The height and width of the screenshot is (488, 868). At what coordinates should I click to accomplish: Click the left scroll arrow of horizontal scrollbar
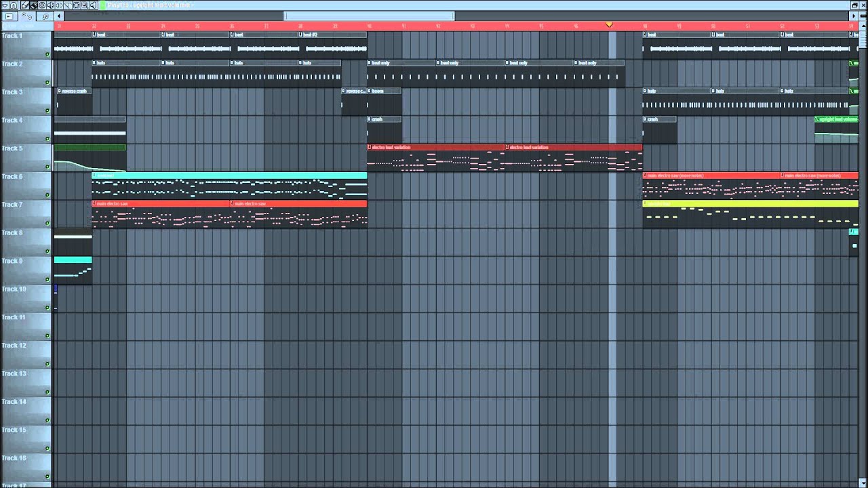click(59, 16)
